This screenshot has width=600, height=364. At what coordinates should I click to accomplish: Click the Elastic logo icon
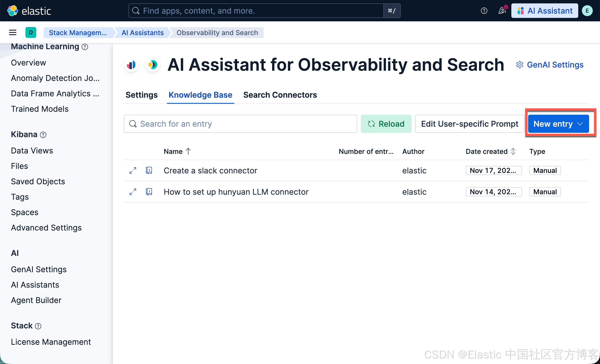coord(12,11)
